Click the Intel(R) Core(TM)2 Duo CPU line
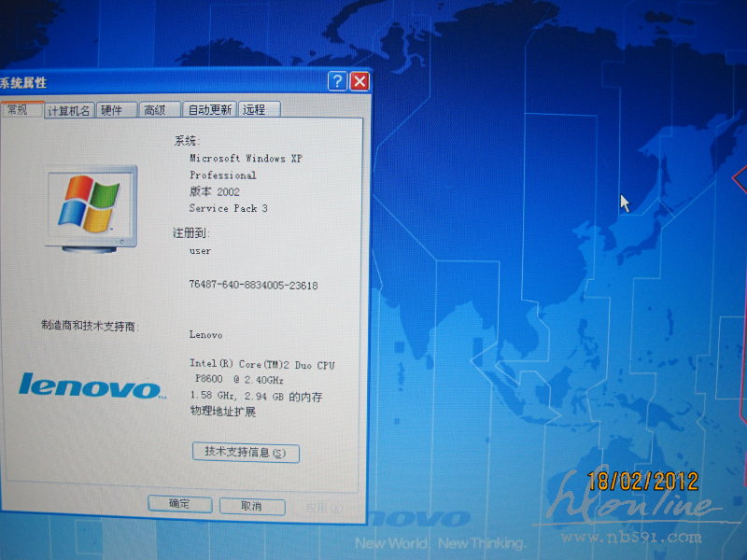This screenshot has width=747, height=560. pos(262,365)
